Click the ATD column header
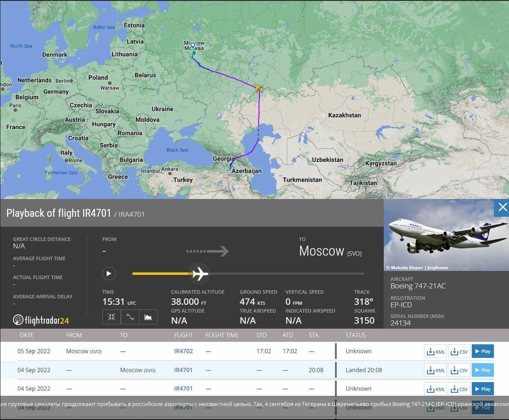 point(287,335)
